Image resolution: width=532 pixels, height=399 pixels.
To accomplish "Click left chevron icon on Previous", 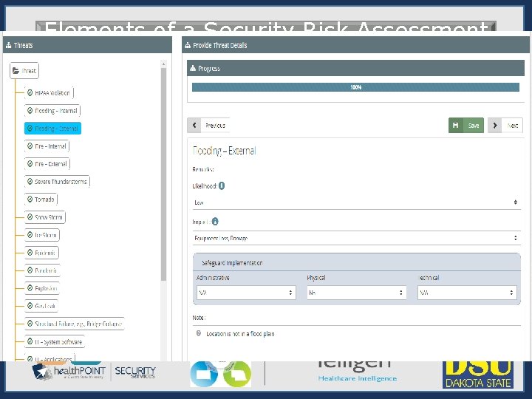I will [194, 125].
